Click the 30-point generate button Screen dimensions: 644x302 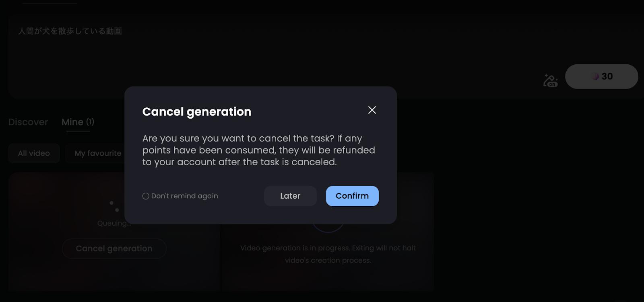(x=601, y=76)
